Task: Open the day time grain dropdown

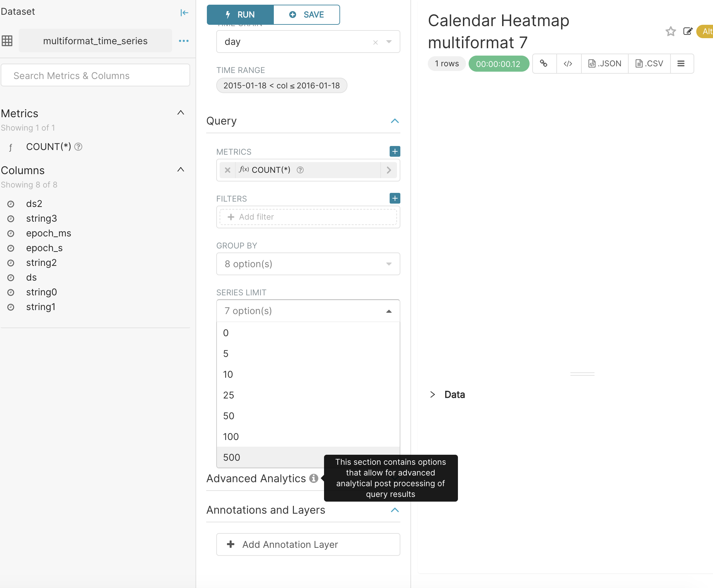Action: 389,42
